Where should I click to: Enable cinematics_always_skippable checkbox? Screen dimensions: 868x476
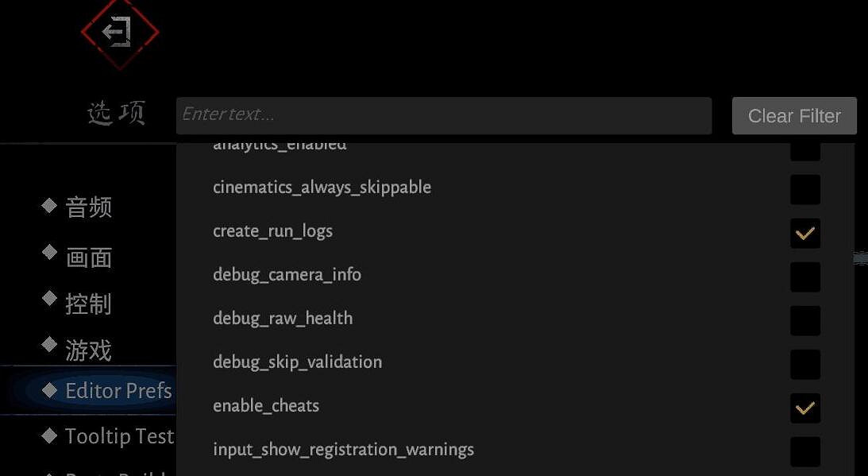804,190
